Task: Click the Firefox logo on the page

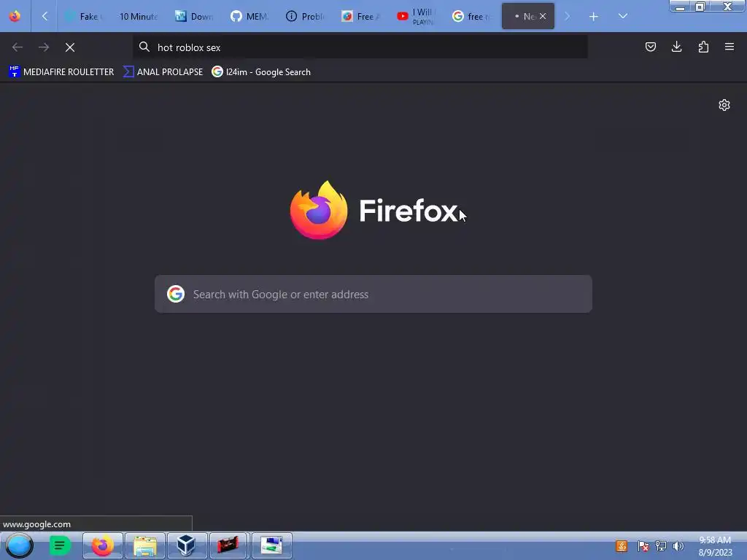Action: click(319, 210)
